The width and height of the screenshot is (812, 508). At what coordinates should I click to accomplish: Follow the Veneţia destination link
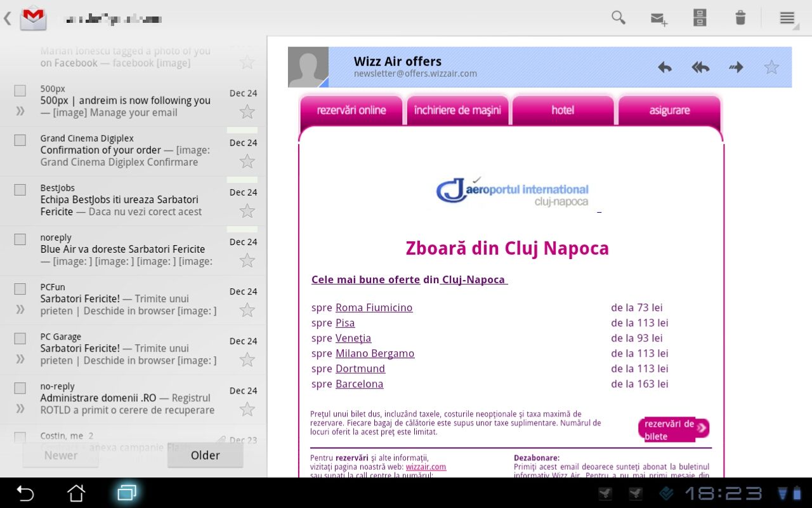click(353, 338)
